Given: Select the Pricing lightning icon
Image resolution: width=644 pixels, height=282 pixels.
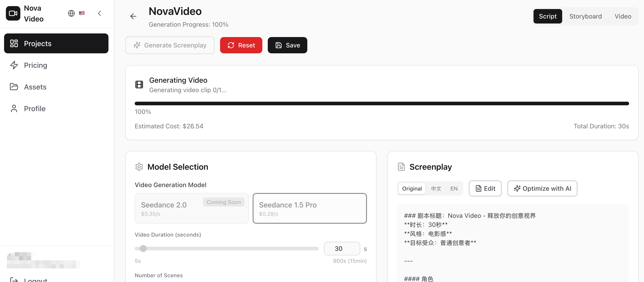Looking at the screenshot, I should coord(14,65).
